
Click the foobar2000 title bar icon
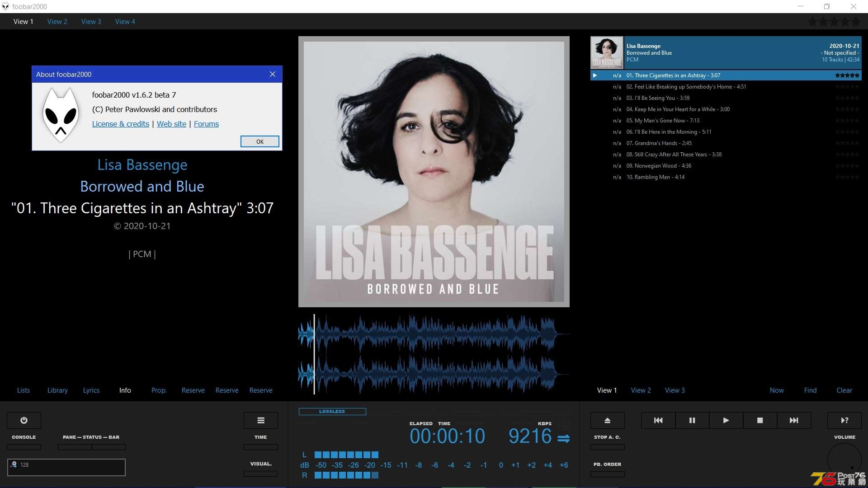5,6
